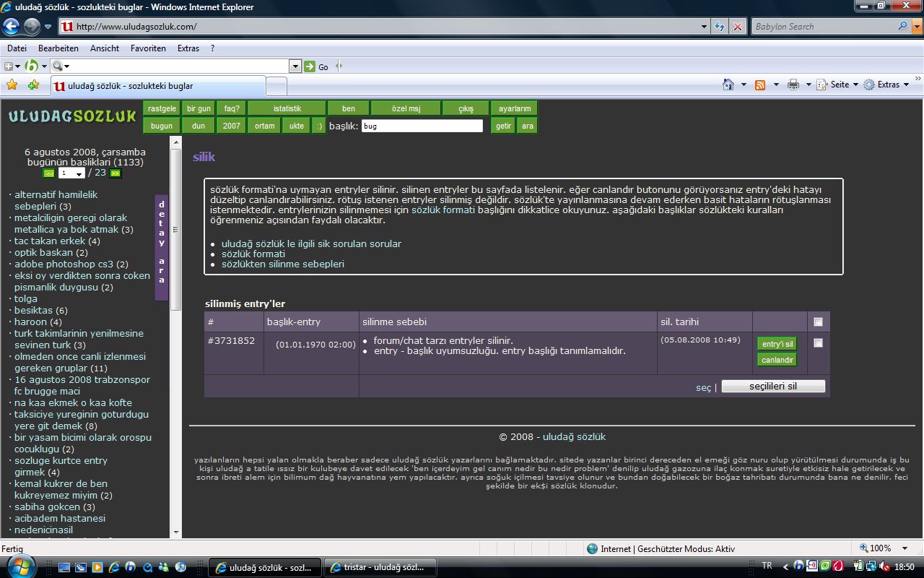Image resolution: width=924 pixels, height=578 pixels.
Task: Open the Favoriten menu
Action: pyautogui.click(x=148, y=48)
